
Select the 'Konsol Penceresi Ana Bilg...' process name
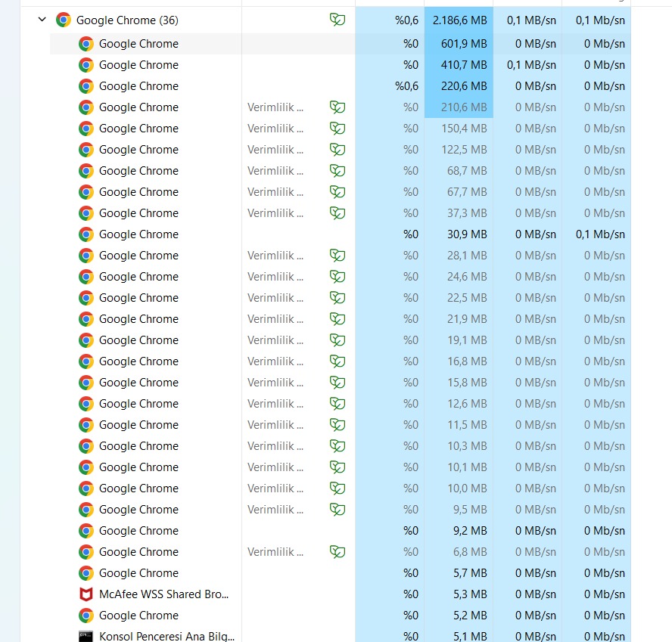pyautogui.click(x=166, y=637)
